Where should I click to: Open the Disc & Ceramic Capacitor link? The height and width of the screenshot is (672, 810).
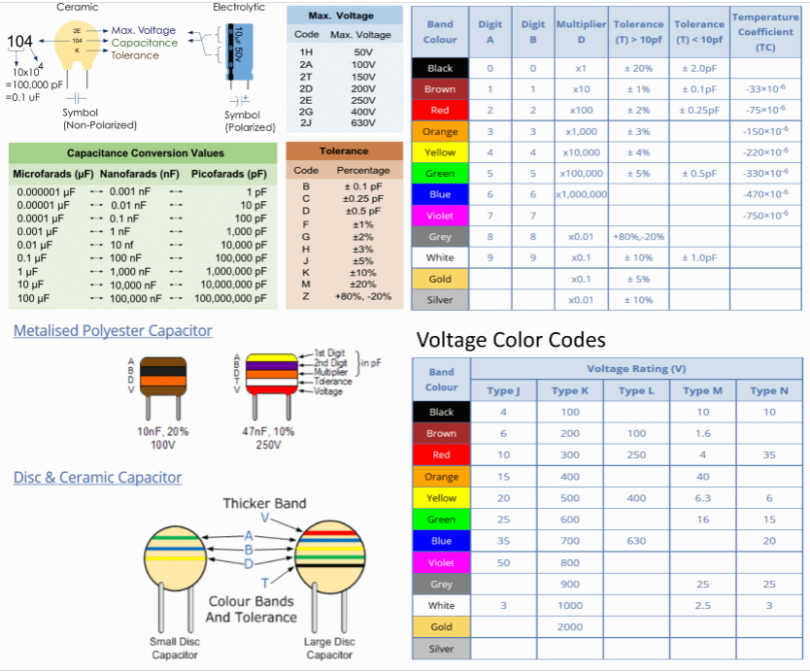coord(97,477)
